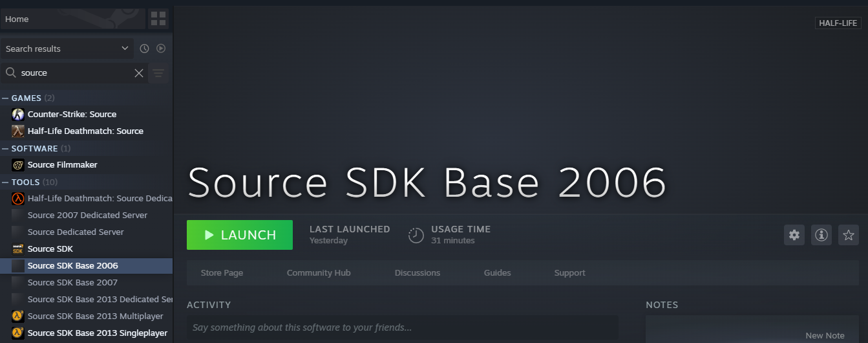
Task: Click the HALF-LIFE franchise tag
Action: (x=838, y=23)
